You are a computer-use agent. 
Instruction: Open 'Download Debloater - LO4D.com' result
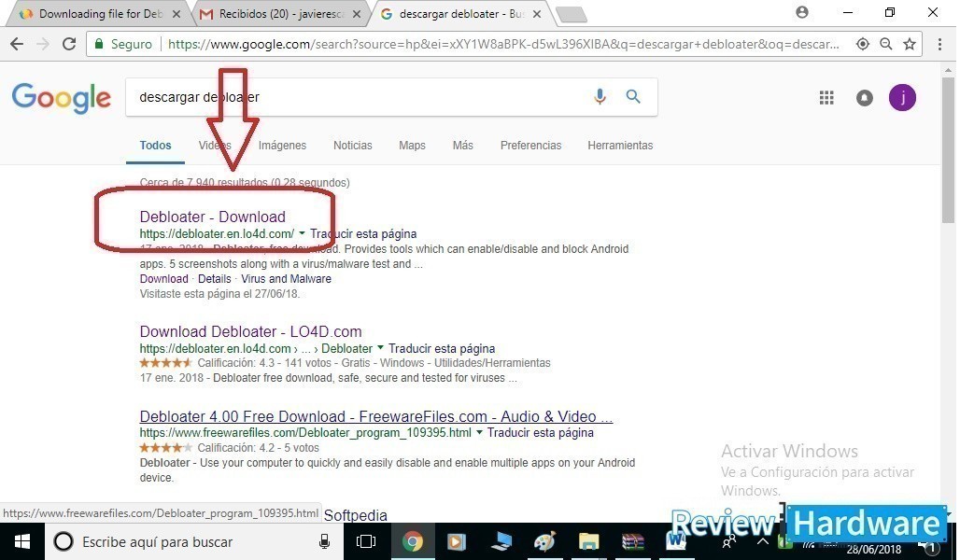coord(250,331)
